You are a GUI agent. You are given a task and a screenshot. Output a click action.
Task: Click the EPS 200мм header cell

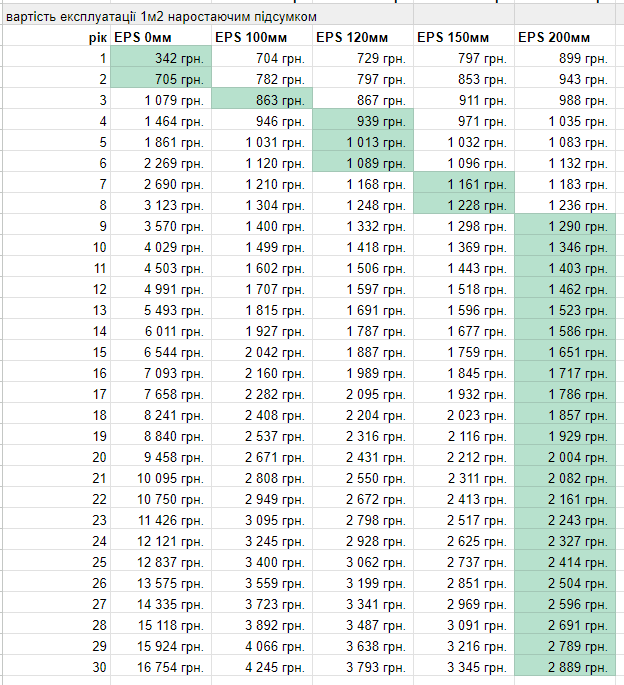coord(565,37)
